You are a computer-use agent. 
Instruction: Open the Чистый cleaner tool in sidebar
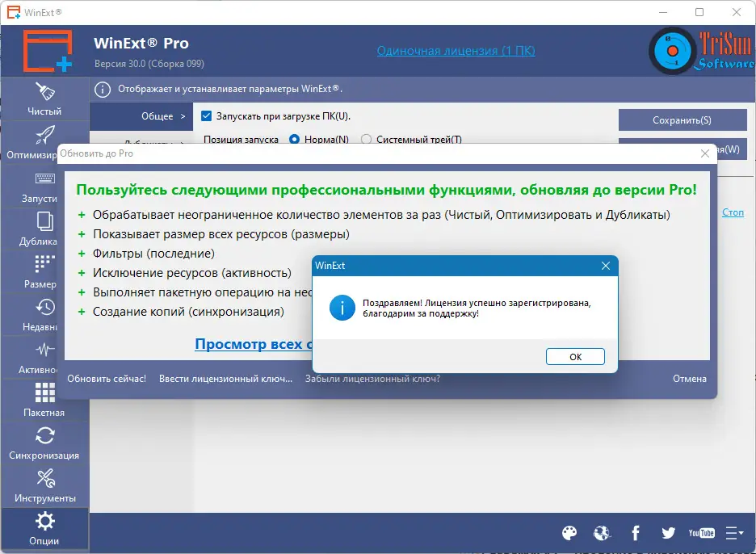pos(44,99)
